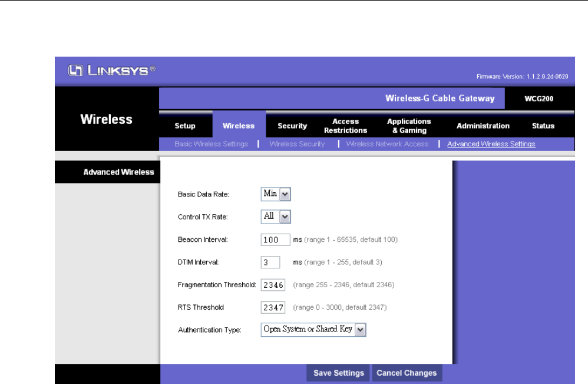The image size is (588, 384).
Task: Switch to the Security tab
Action: pos(292,126)
